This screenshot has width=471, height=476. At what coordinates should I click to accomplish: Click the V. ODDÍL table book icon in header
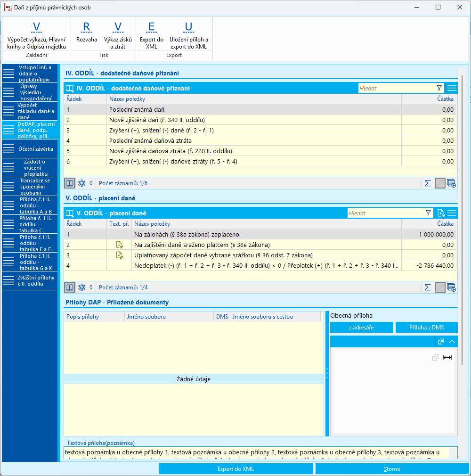70,213
